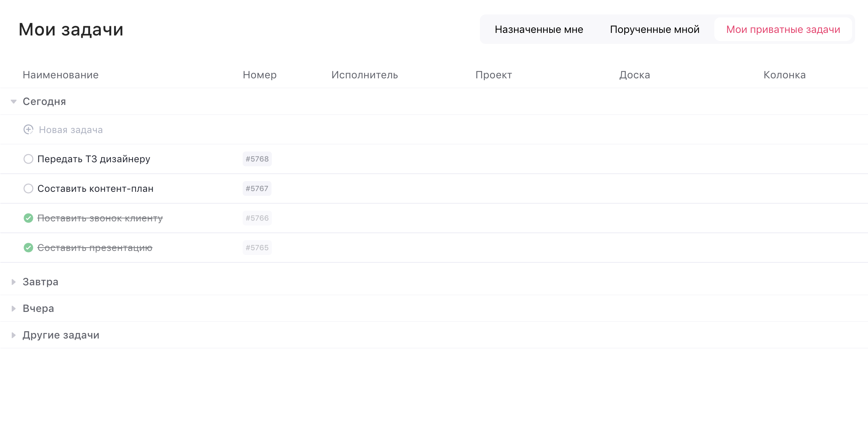868x425 pixels.
Task: Uncheck 'Составить презентацию' green checkmark
Action: pyautogui.click(x=28, y=248)
